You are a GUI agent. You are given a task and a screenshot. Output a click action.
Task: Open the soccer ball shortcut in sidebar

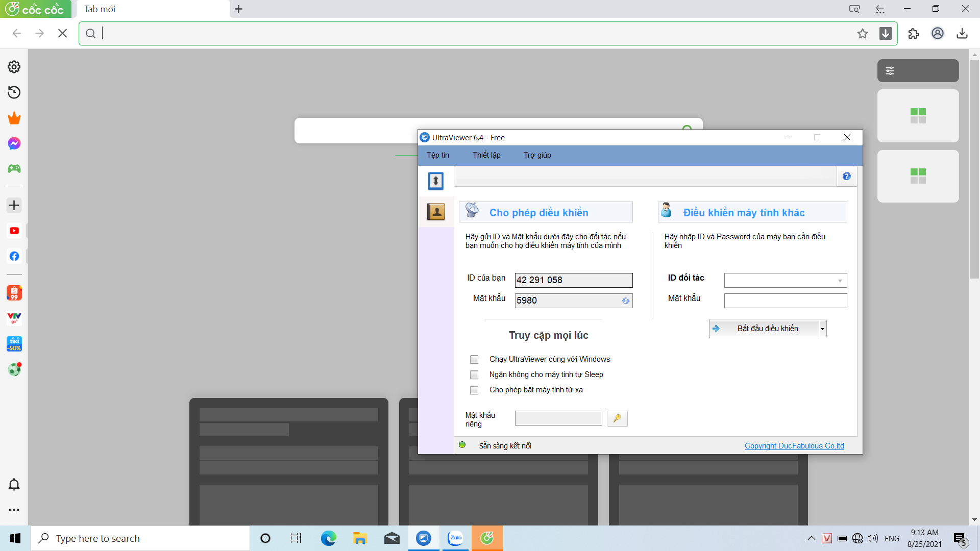14,369
